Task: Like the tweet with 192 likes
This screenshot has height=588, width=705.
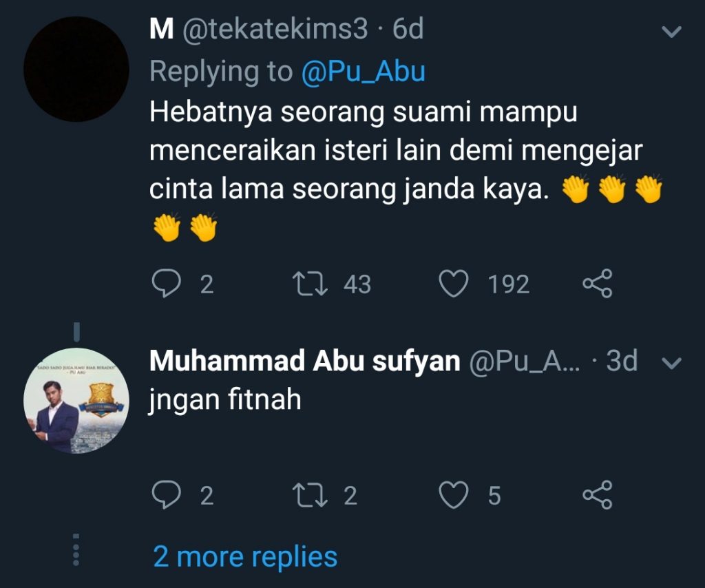Action: tap(453, 284)
